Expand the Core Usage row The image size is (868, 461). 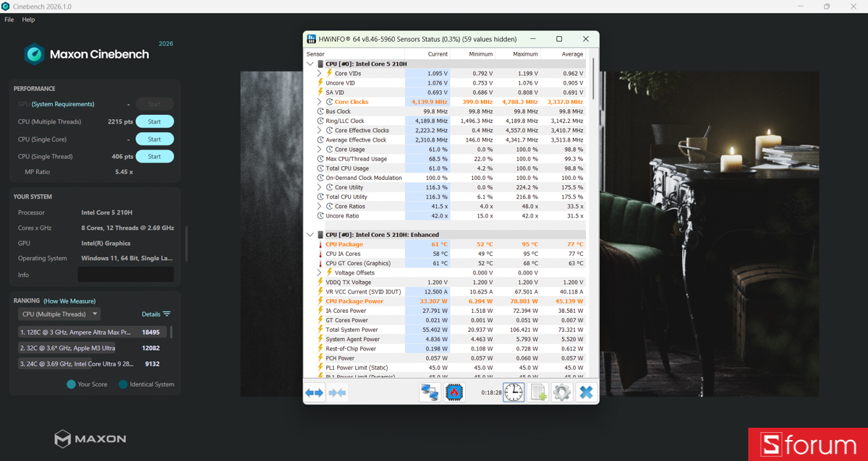point(319,150)
